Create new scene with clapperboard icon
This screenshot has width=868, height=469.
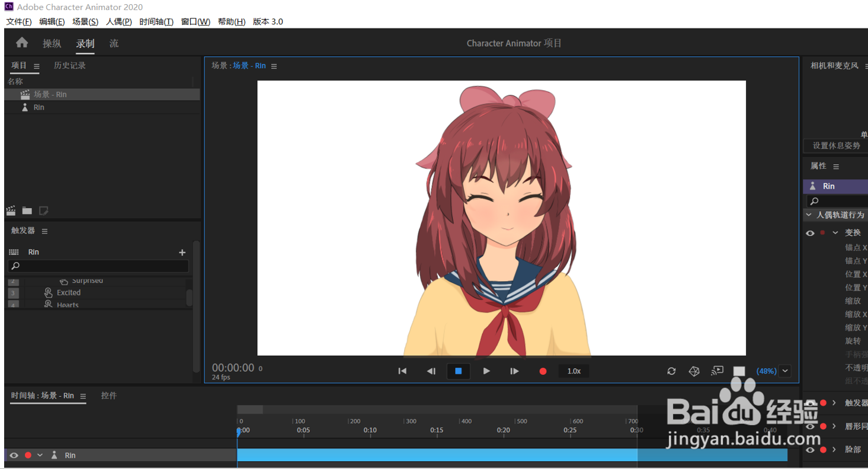click(11, 210)
